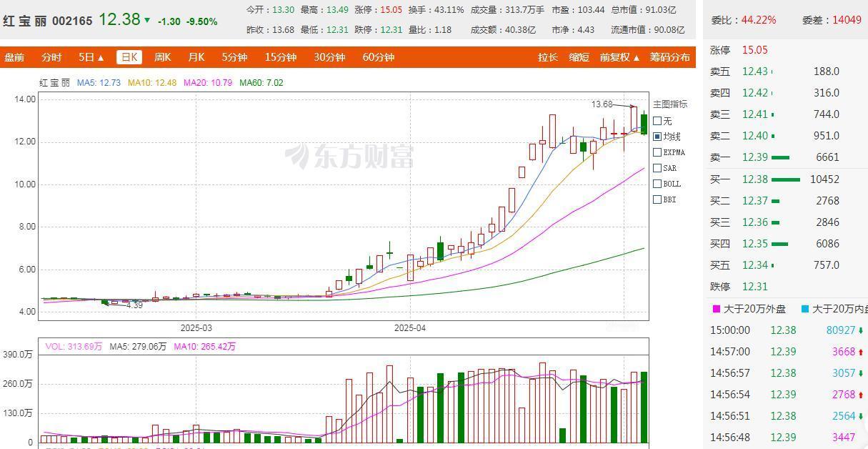This screenshot has width=868, height=449.
Task: Click the 委差 14049 value
Action: (847, 19)
